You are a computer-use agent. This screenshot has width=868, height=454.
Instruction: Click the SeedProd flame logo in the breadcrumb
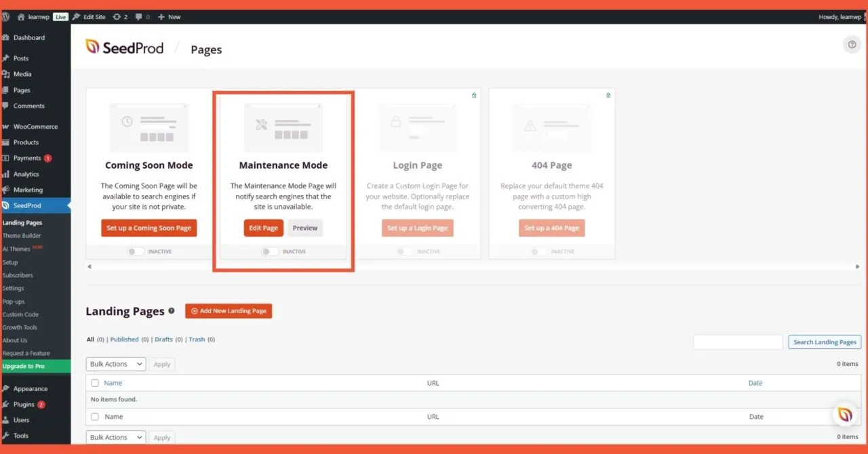[x=94, y=47]
